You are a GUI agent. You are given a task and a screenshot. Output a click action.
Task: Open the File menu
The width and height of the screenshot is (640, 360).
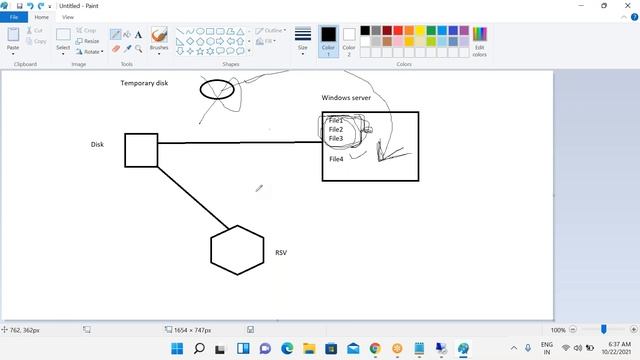coord(14,17)
